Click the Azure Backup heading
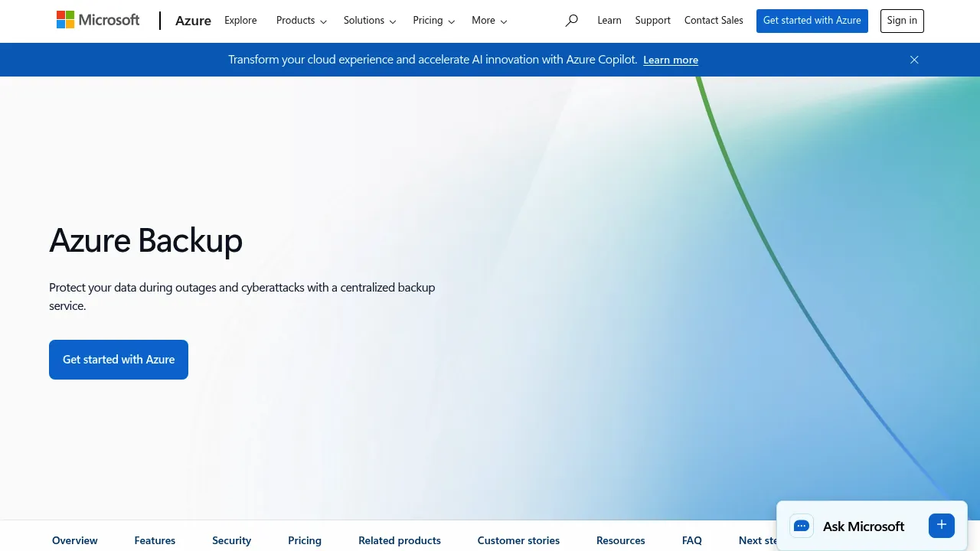Viewport: 980px width, 551px height. point(146,240)
